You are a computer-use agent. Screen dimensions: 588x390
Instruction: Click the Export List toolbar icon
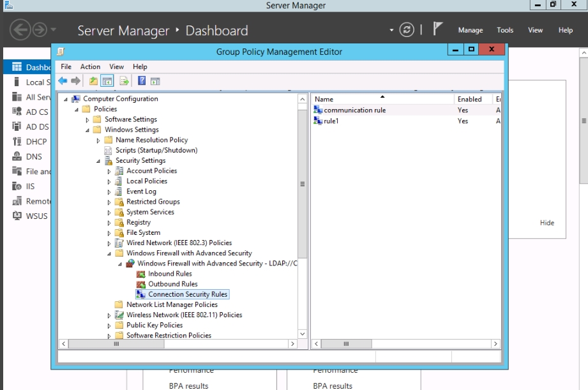[x=124, y=80]
